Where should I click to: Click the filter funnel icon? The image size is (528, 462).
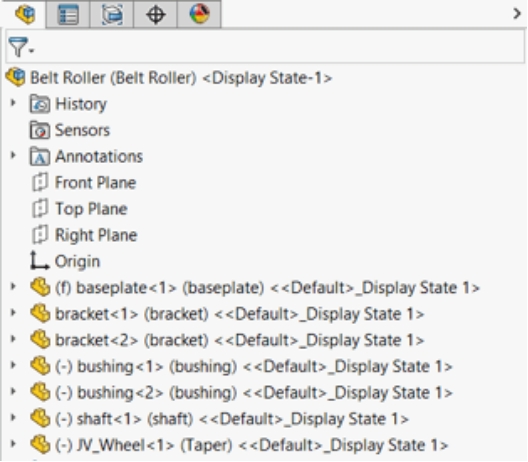click(18, 47)
